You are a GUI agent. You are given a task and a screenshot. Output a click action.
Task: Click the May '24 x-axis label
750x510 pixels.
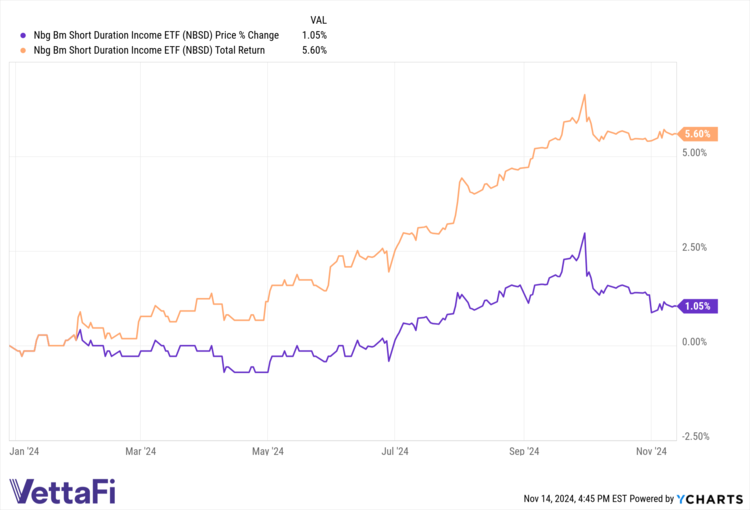coord(269,452)
